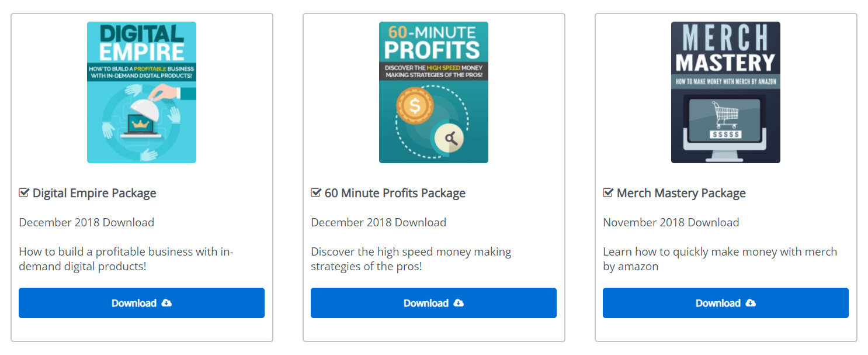Click the cloud download icon for Digital Empire

click(166, 303)
